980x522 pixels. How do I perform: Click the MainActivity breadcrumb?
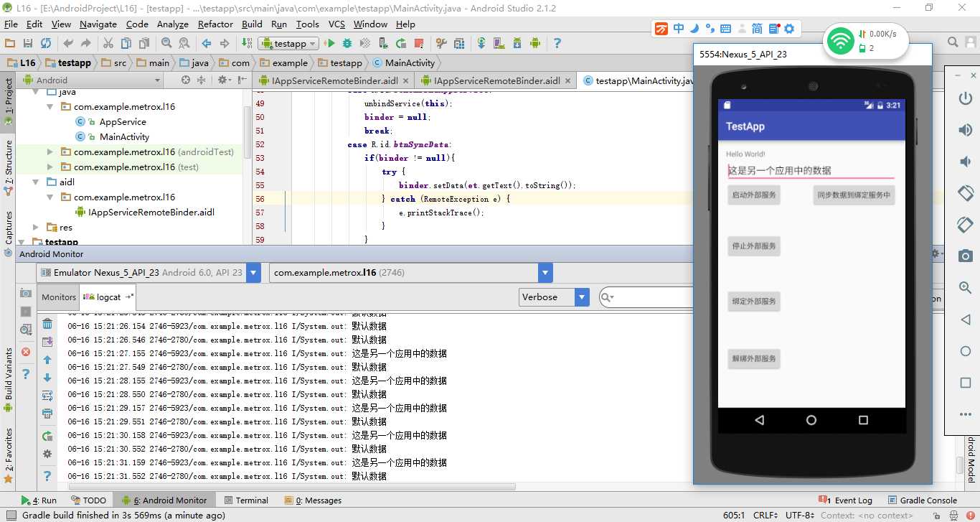404,62
